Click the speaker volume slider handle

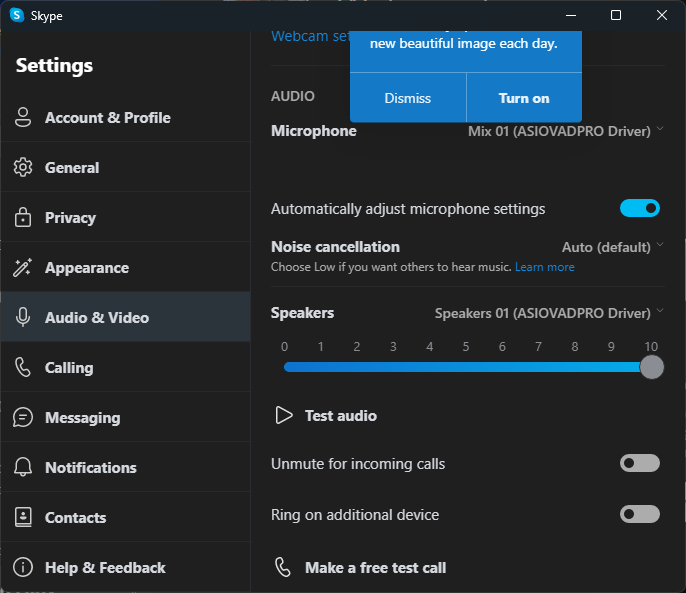point(651,367)
